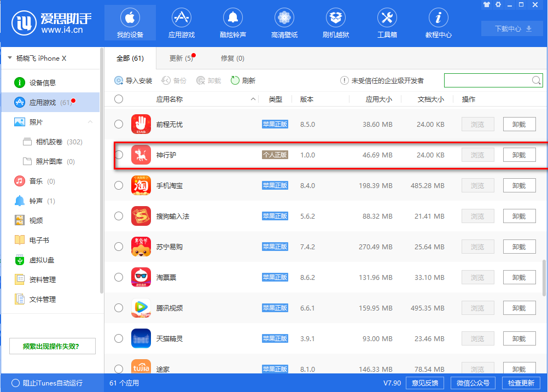The height and width of the screenshot is (392, 548).
Task: Open the 教程中心 info icon
Action: coord(438,19)
